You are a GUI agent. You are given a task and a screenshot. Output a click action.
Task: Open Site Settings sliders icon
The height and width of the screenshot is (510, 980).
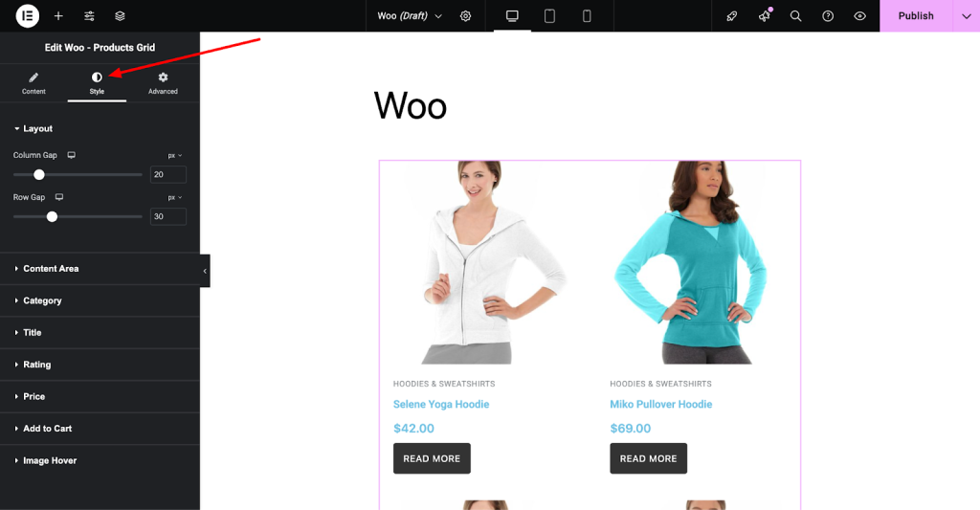pos(89,16)
